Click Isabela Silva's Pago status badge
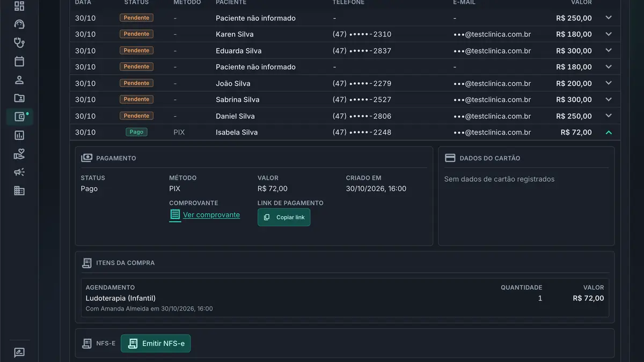 (136, 132)
